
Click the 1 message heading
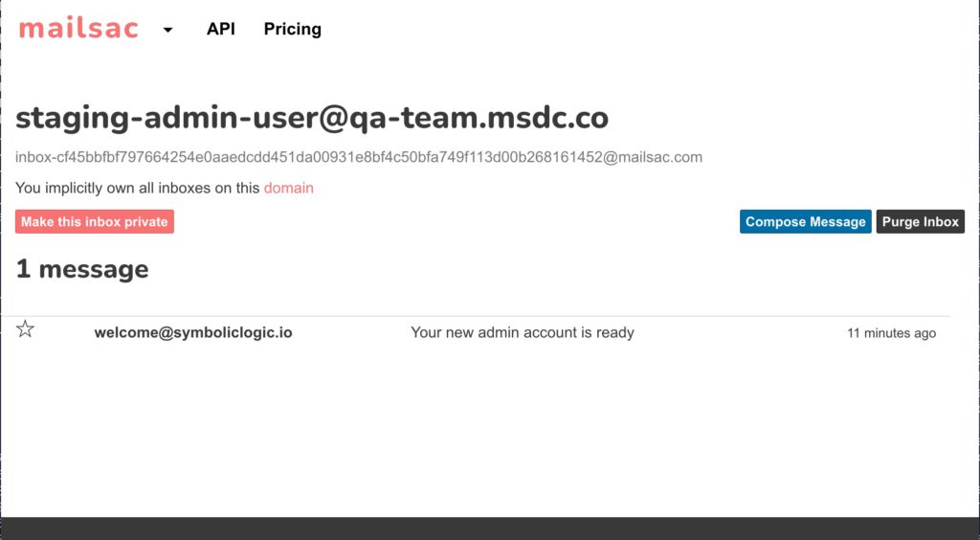click(82, 269)
